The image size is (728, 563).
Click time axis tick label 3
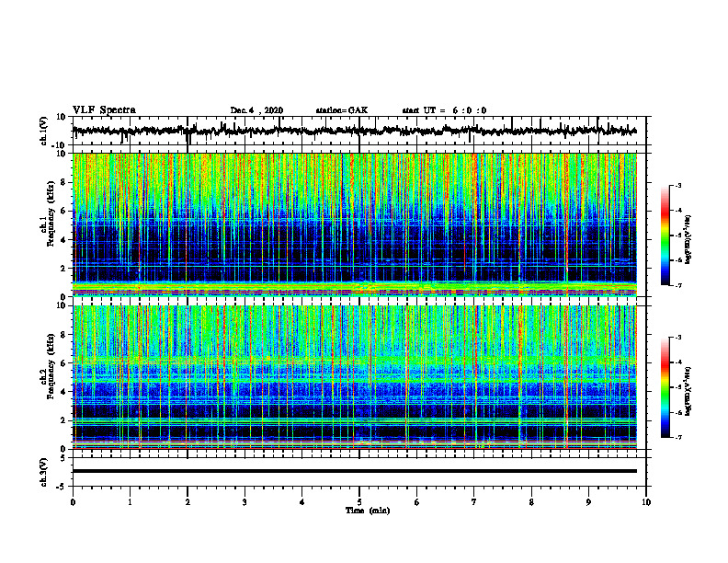(x=245, y=502)
